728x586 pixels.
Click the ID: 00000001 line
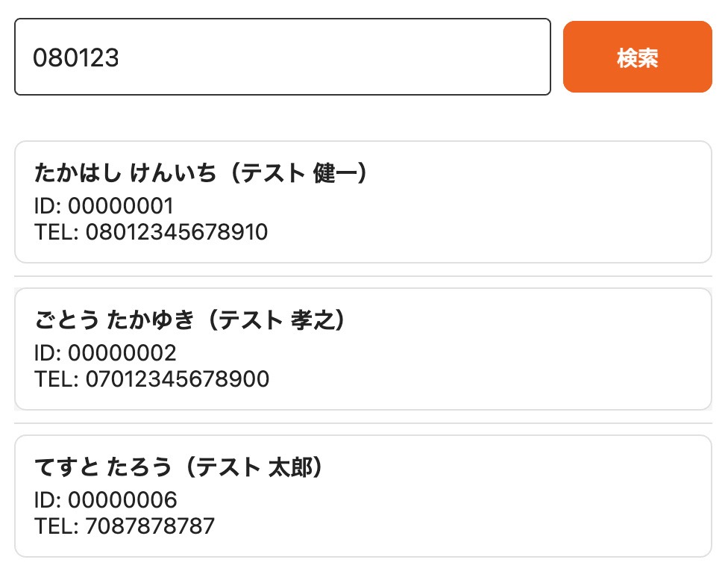[104, 206]
